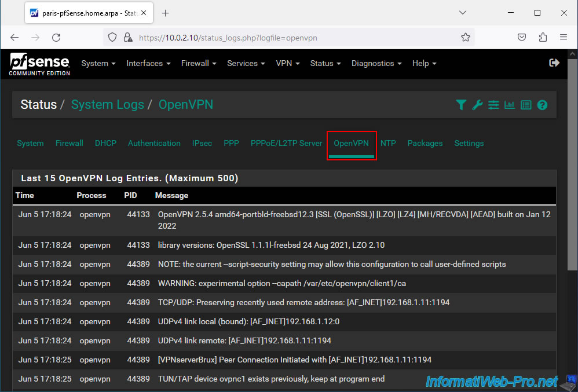The height and width of the screenshot is (392, 578).
Task: Select 'OpenVPN 2.5.4 amd64-portbld' message
Action: point(354,220)
